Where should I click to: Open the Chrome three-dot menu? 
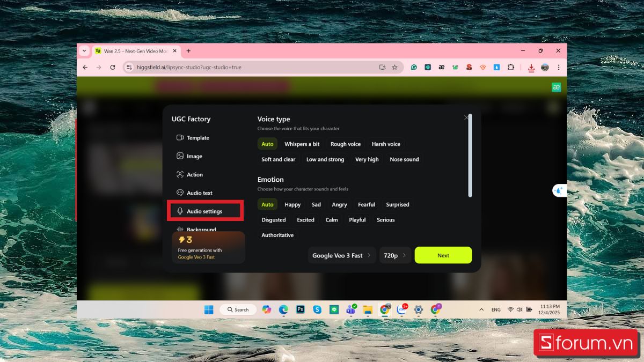click(559, 67)
